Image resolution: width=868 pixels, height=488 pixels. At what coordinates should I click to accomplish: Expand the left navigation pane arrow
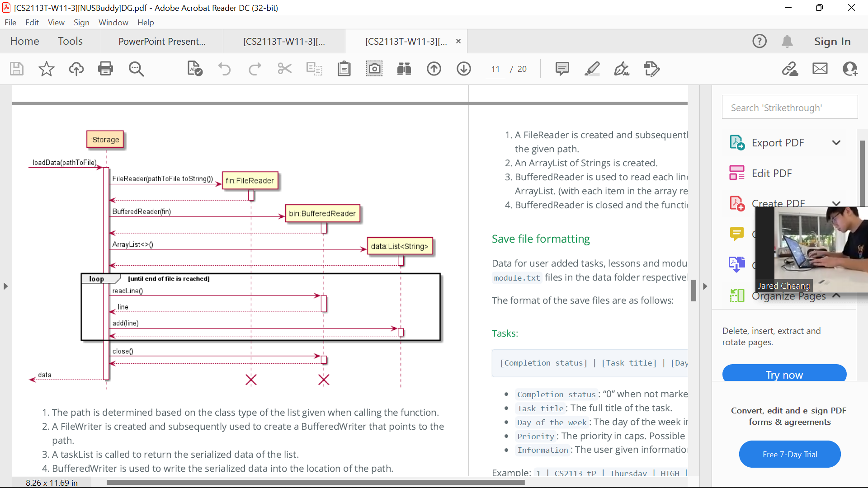[5, 286]
